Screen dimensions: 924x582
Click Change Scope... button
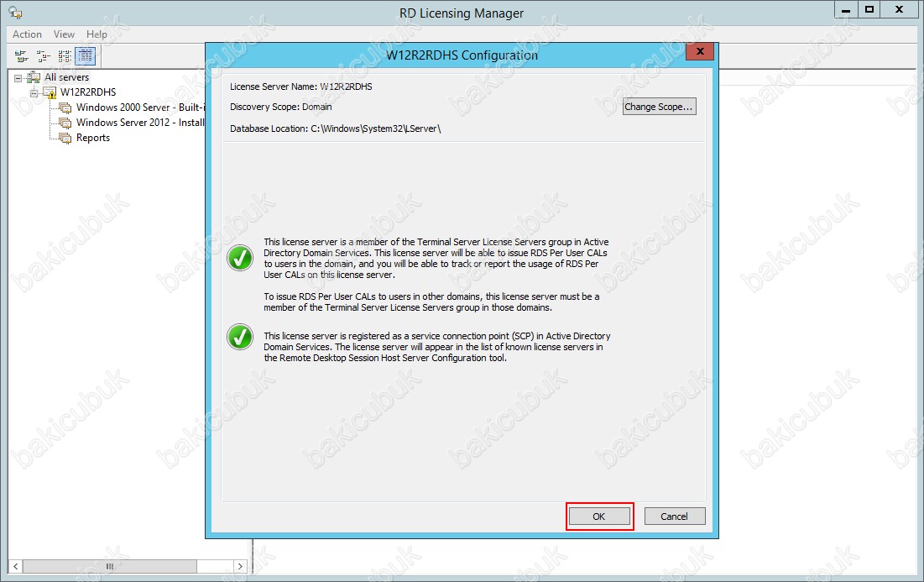[x=659, y=107]
